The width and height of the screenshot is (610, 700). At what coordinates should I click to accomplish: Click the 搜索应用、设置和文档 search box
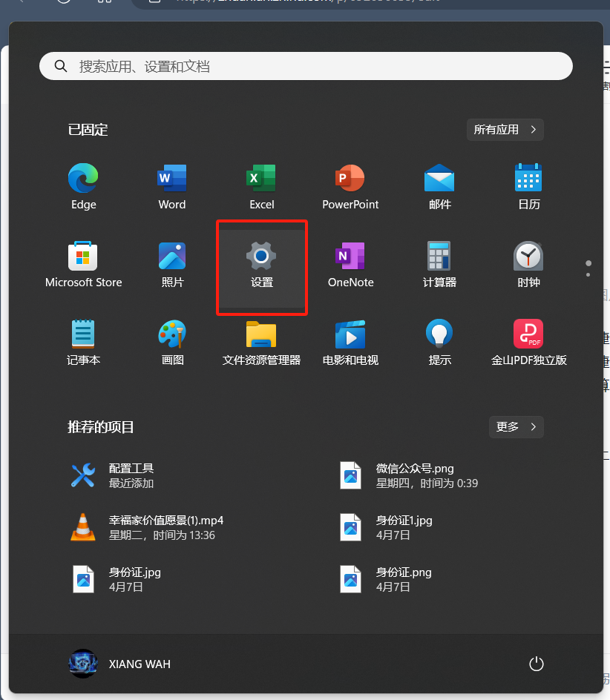coord(306,66)
